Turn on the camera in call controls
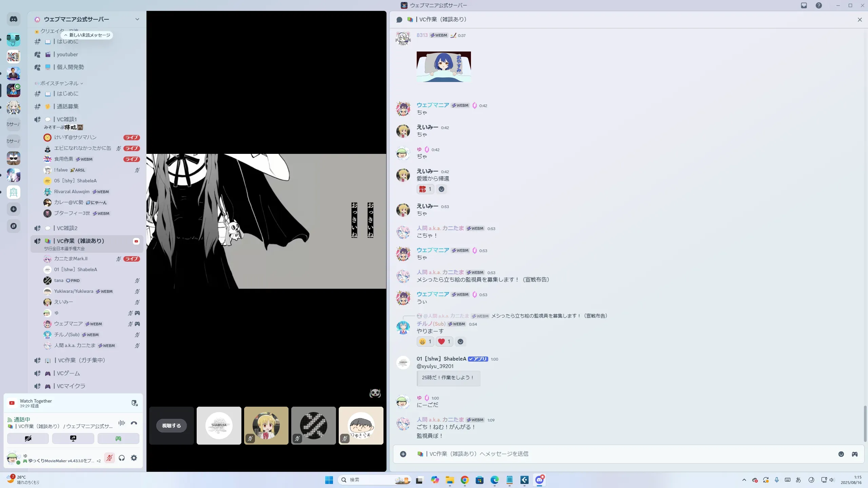This screenshot has width=868, height=488. (x=28, y=439)
